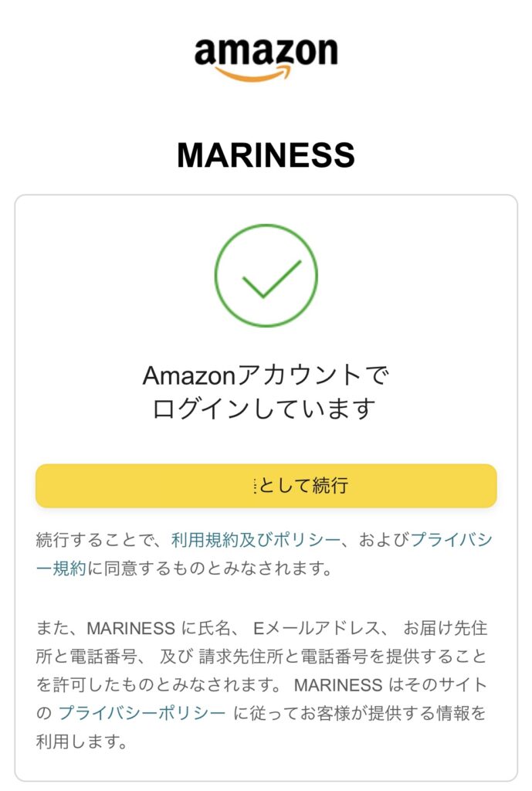This screenshot has width=532, height=791.
Task: Click the に従ってお客様が提供する情報を text
Action: [x=360, y=713]
